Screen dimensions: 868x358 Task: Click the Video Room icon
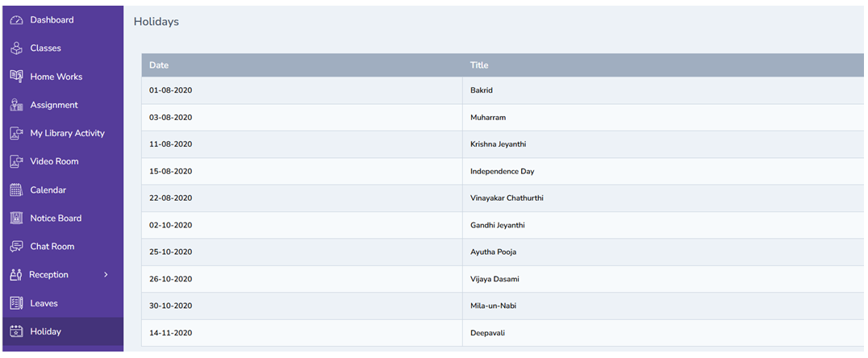pyautogui.click(x=16, y=161)
